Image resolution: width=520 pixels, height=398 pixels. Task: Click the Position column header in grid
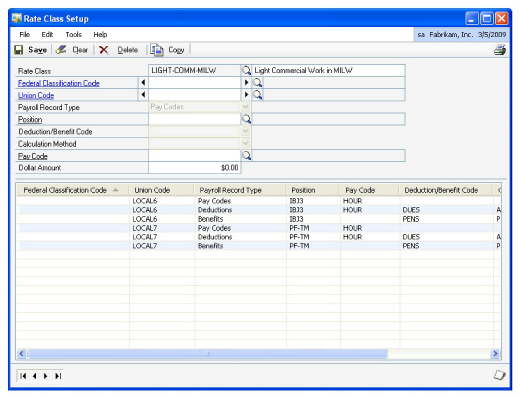point(312,190)
